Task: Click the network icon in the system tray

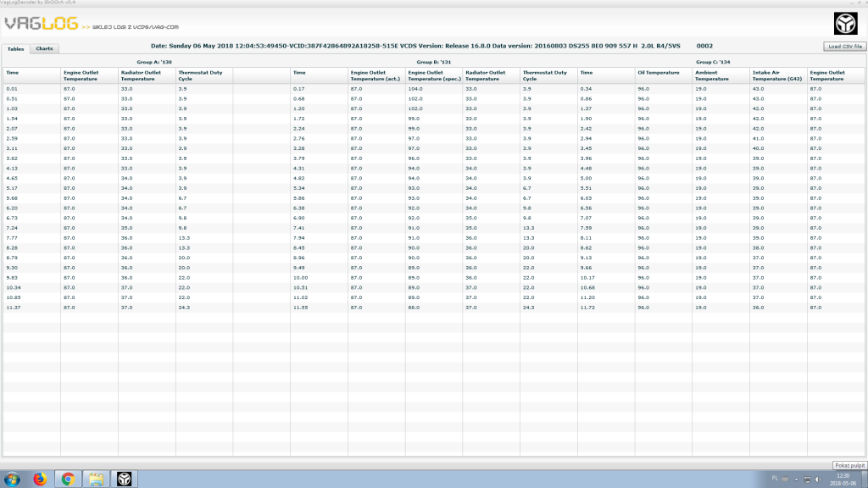Action: 807,480
